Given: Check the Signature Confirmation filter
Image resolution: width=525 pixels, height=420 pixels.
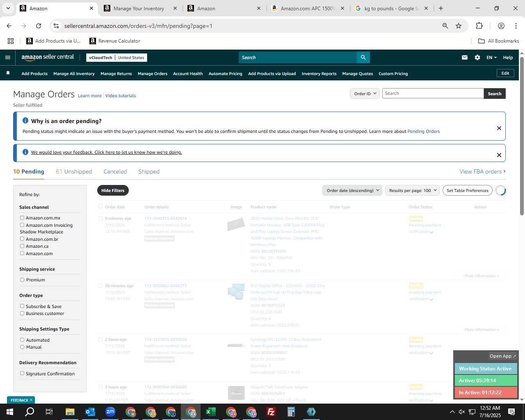Looking at the screenshot, I should click(22, 373).
